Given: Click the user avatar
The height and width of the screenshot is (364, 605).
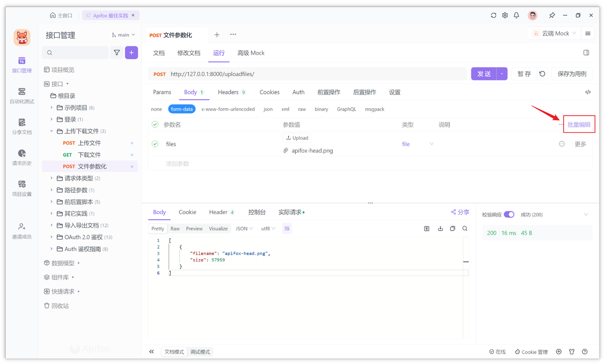Looking at the screenshot, I should pos(533,16).
